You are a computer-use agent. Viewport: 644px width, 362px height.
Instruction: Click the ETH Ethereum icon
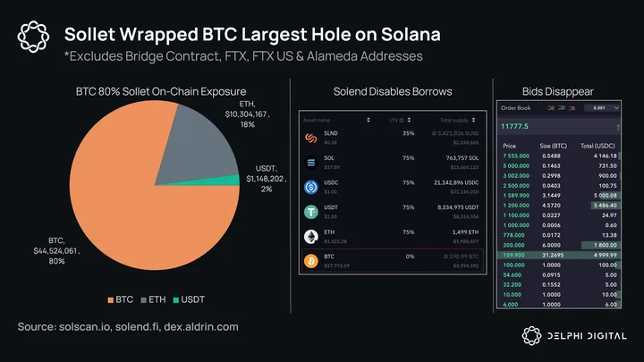[x=311, y=236]
